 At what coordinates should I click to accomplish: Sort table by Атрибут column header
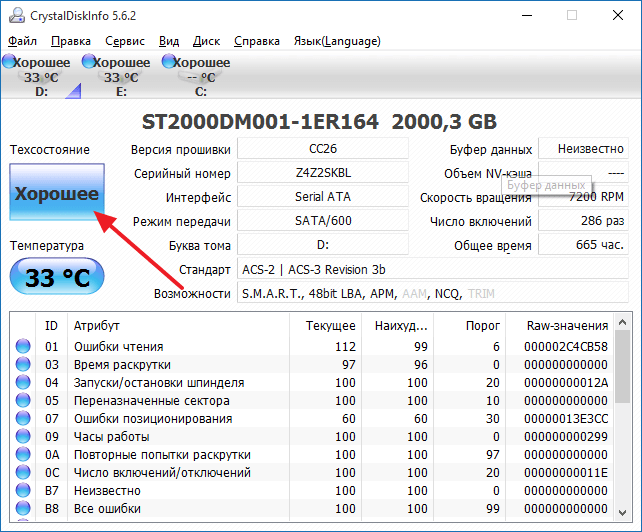click(x=97, y=325)
